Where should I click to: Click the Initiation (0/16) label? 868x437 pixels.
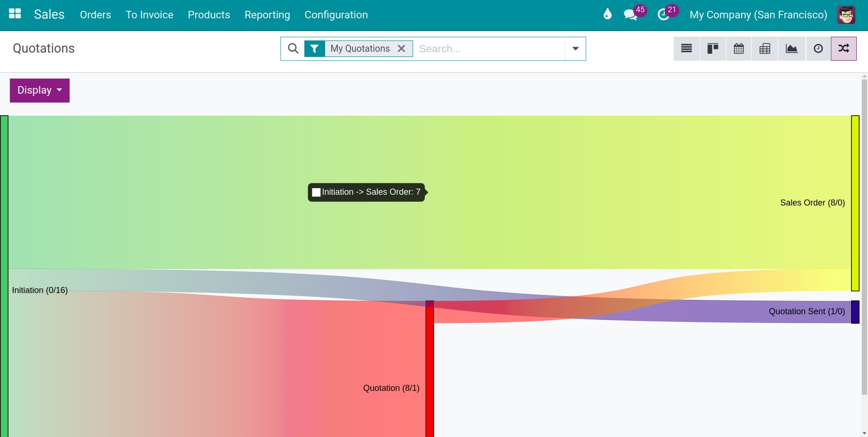[x=40, y=290]
